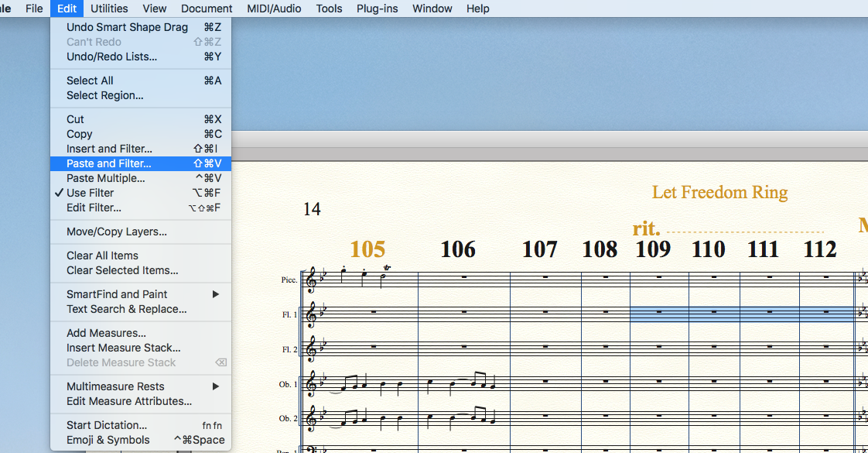Click the rit. tempo marking
The width and height of the screenshot is (868, 453).
coord(646,228)
